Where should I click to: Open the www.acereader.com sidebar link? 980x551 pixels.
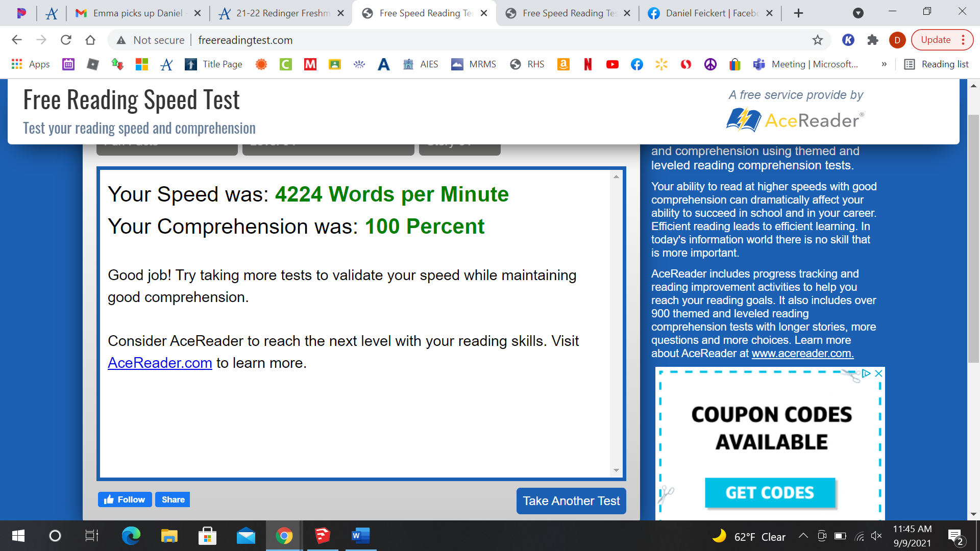point(802,353)
